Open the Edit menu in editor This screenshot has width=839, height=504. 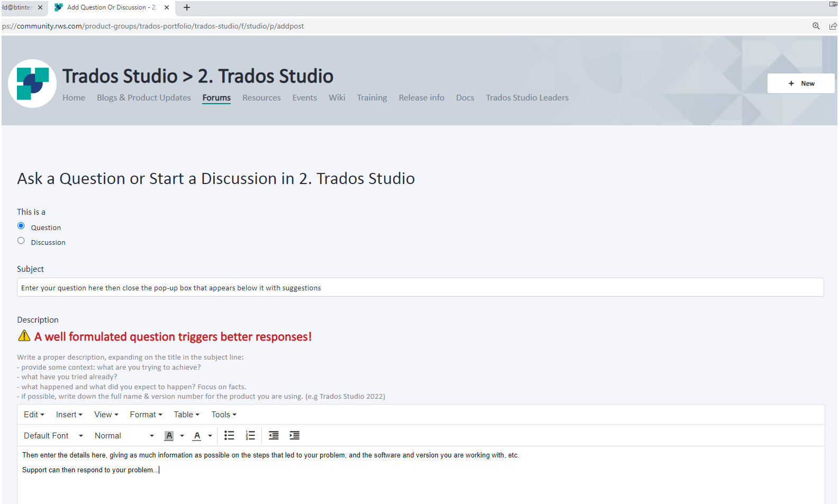(34, 415)
